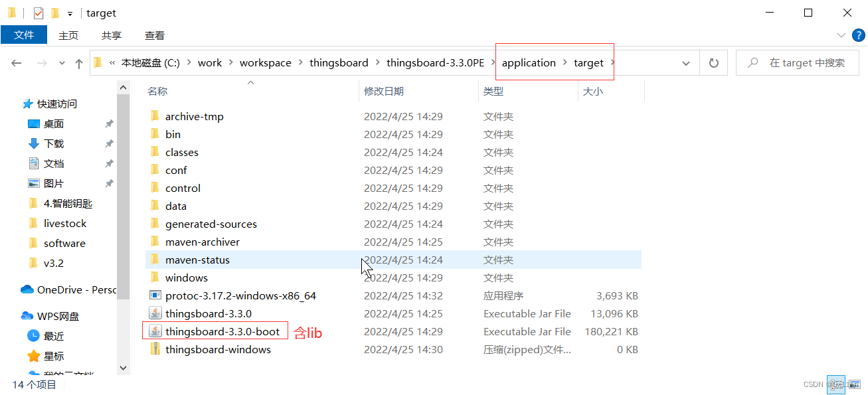Select the generated-sources folder icon
This screenshot has width=868, height=395.
155,224
